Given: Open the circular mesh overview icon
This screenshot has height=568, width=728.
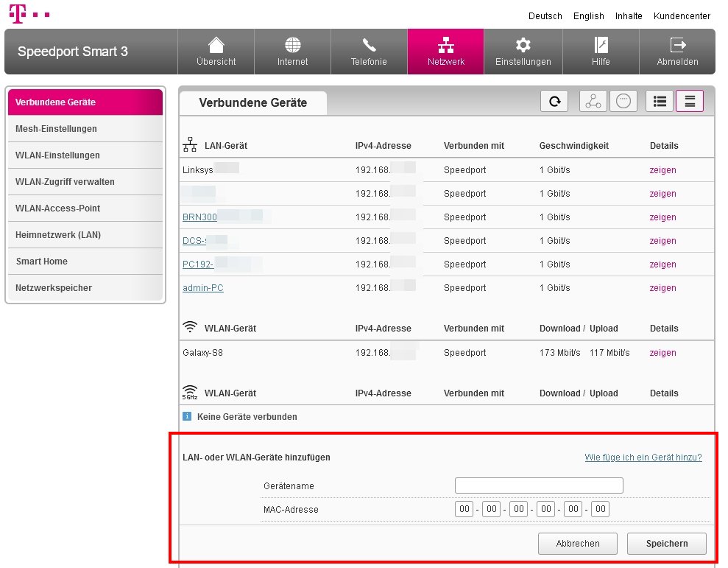Looking at the screenshot, I should (x=623, y=101).
